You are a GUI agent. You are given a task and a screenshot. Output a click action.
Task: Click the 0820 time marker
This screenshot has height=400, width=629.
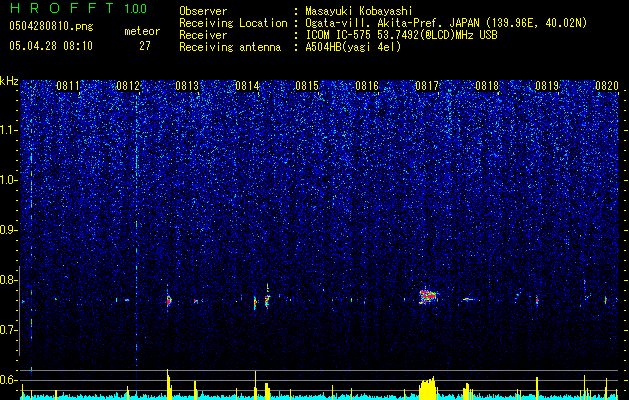[x=607, y=86]
